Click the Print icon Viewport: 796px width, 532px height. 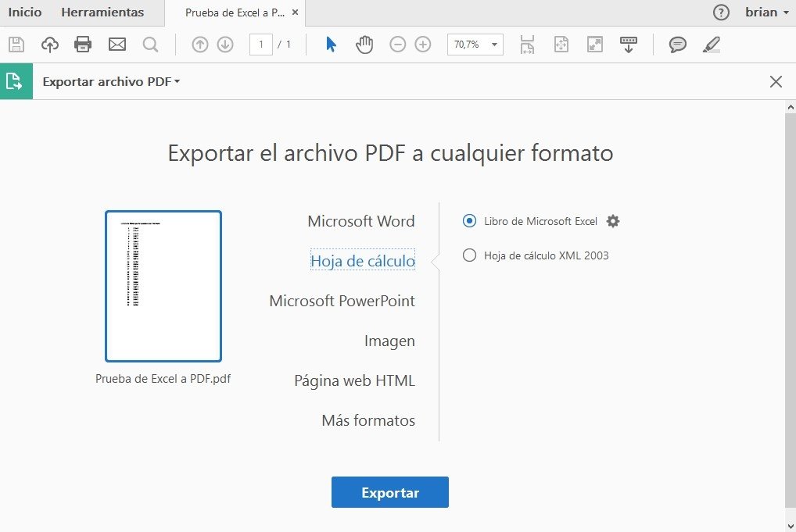(83, 45)
